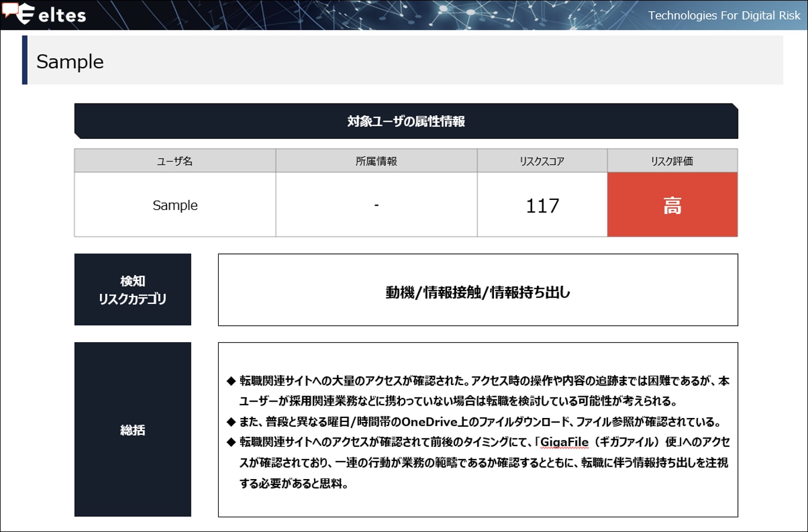Select the リスク評価 column header

coord(672,161)
